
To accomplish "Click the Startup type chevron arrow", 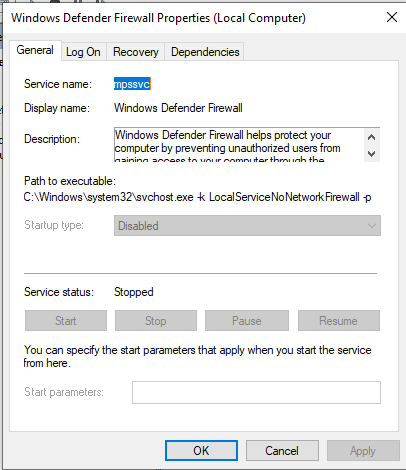I will pyautogui.click(x=372, y=226).
